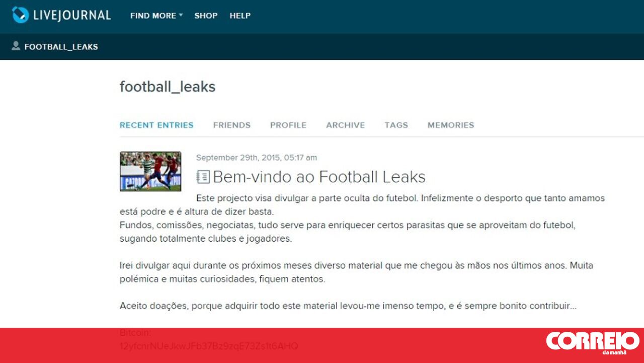Click the LIVEJOURNAL wordmark text
The width and height of the screenshot is (644, 363).
[72, 15]
